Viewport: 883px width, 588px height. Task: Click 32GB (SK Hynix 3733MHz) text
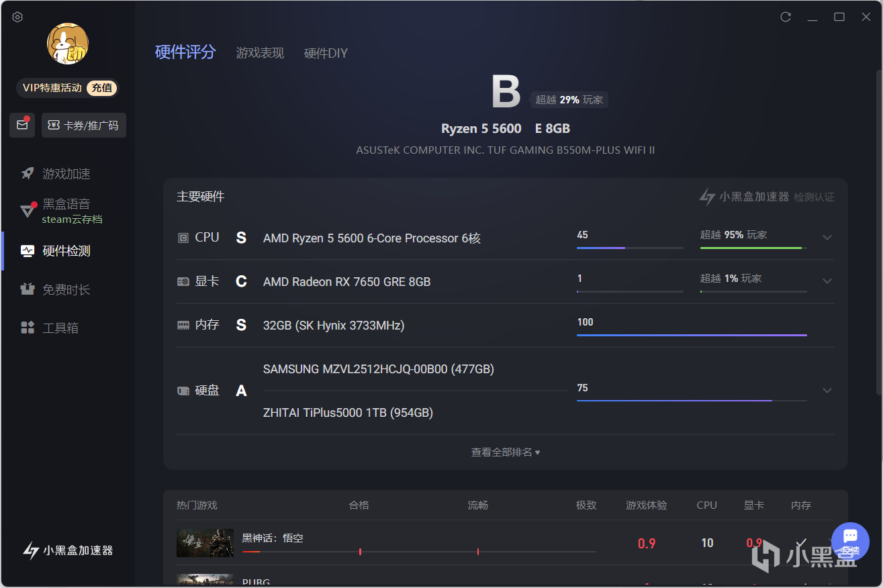point(334,326)
